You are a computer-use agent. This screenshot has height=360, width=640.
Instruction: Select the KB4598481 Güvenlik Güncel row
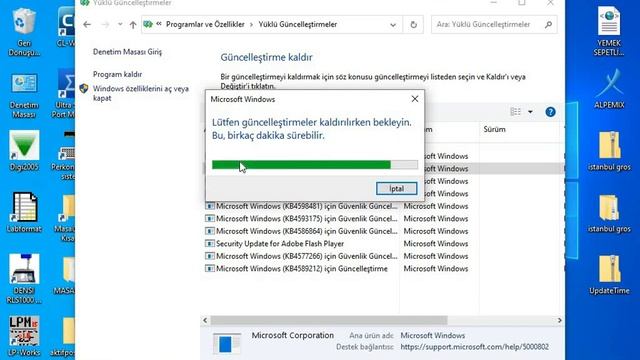click(x=307, y=206)
